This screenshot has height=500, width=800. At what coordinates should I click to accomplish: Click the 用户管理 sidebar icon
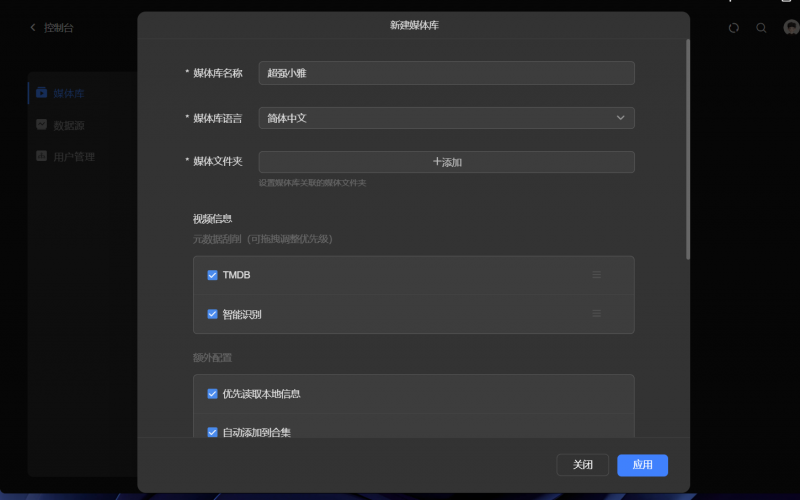(x=41, y=157)
